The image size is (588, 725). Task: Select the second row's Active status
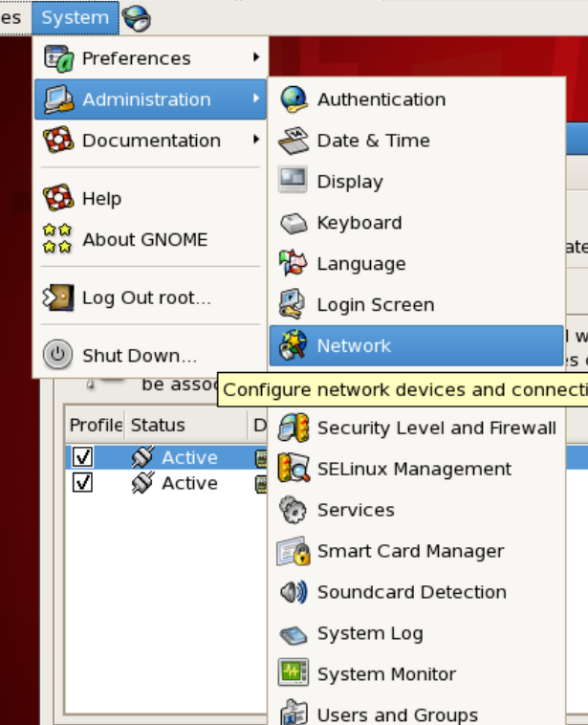[189, 483]
